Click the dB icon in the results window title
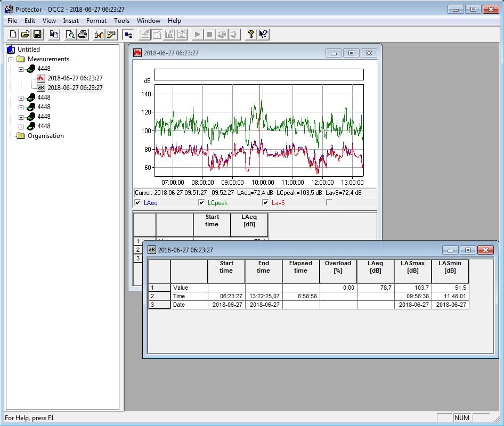This screenshot has height=426, width=504. tap(152, 250)
